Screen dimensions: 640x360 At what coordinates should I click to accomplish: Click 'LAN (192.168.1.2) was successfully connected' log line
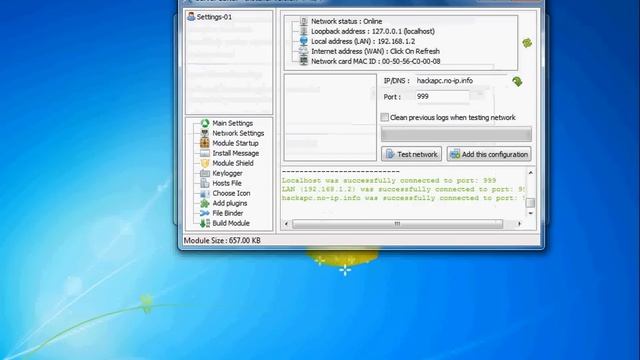pos(403,189)
